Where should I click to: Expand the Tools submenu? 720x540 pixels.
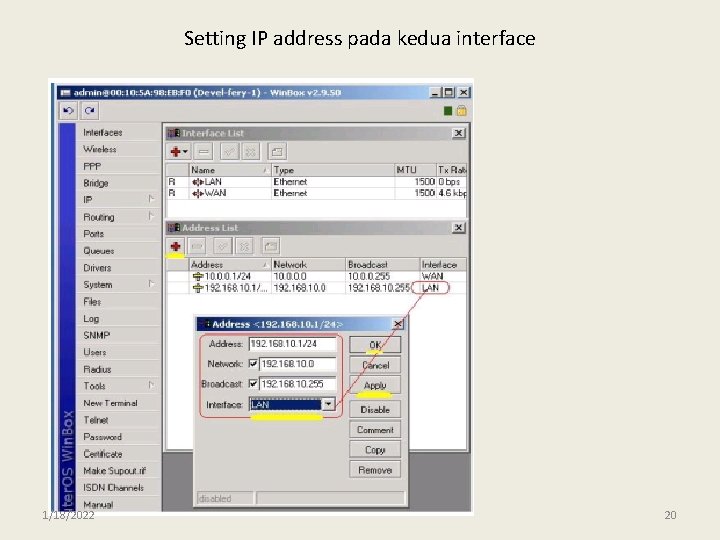tap(151, 386)
